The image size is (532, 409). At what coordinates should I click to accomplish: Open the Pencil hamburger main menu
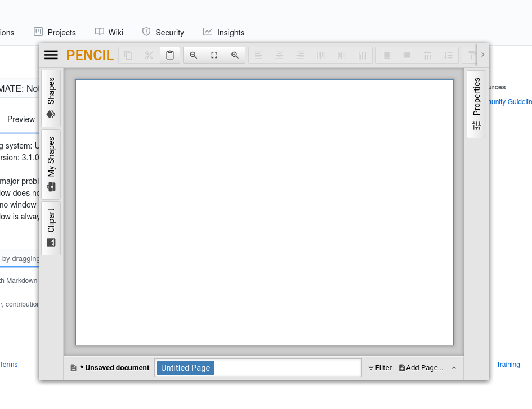tap(51, 55)
